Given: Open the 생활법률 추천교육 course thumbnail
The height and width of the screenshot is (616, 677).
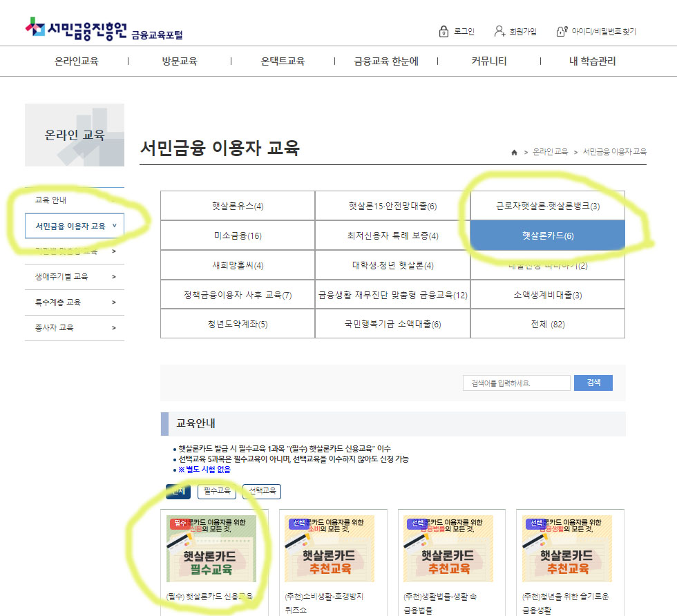Looking at the screenshot, I should [x=448, y=548].
